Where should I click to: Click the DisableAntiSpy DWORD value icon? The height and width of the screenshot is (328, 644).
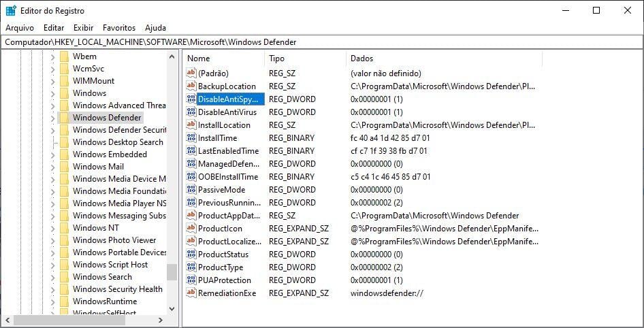[191, 99]
